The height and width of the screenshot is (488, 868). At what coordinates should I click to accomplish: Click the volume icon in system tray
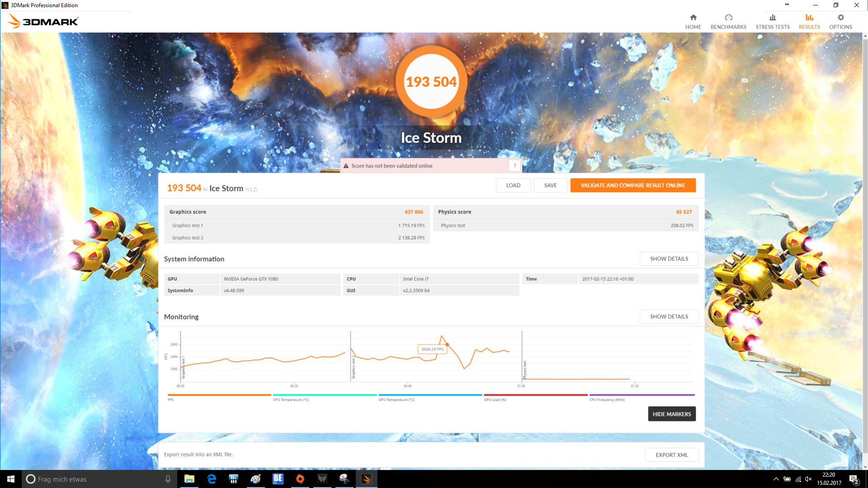coord(808,479)
